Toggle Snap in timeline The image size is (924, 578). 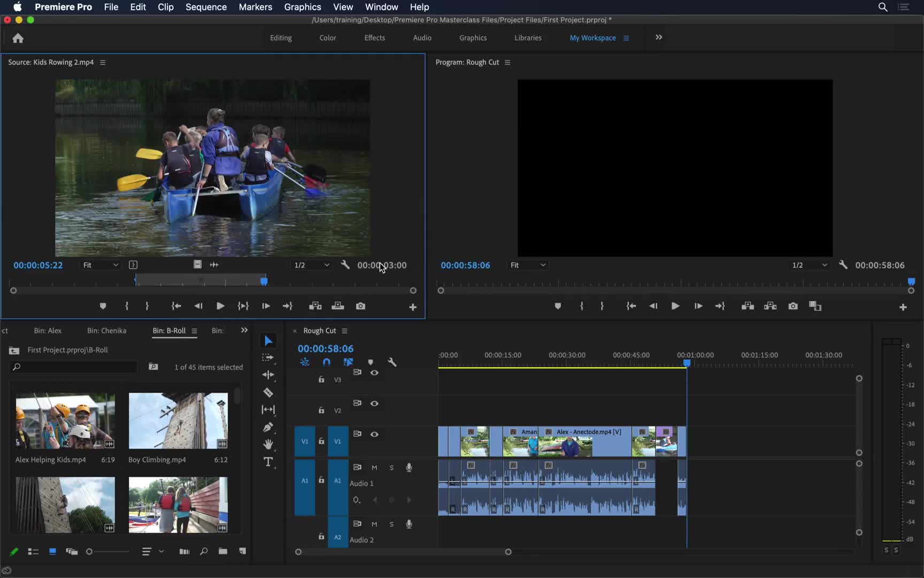[327, 362]
